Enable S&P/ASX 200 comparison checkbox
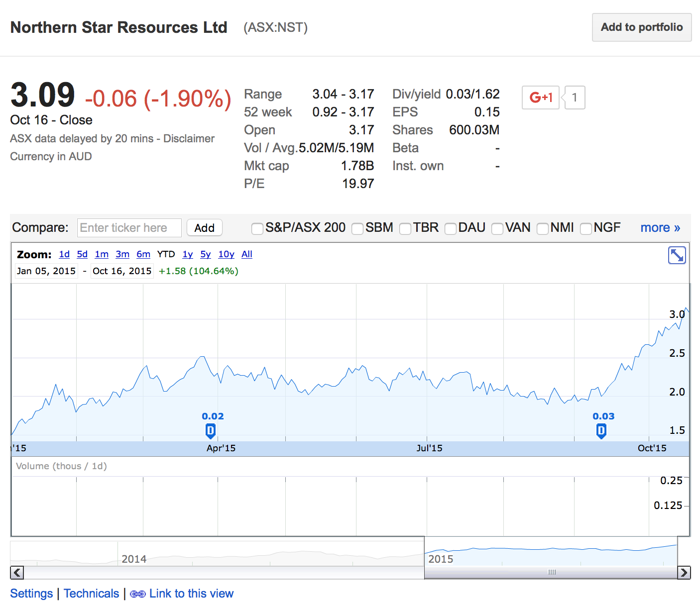The width and height of the screenshot is (700, 605). [x=257, y=228]
